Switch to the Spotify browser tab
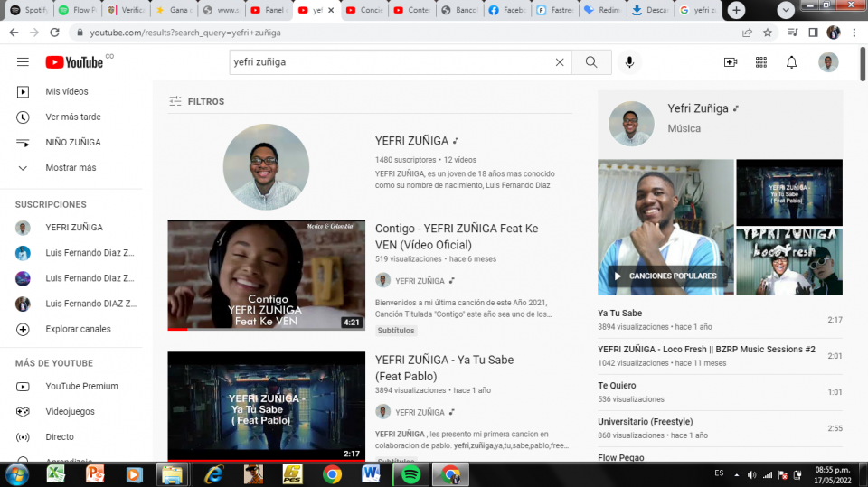 pos(30,10)
